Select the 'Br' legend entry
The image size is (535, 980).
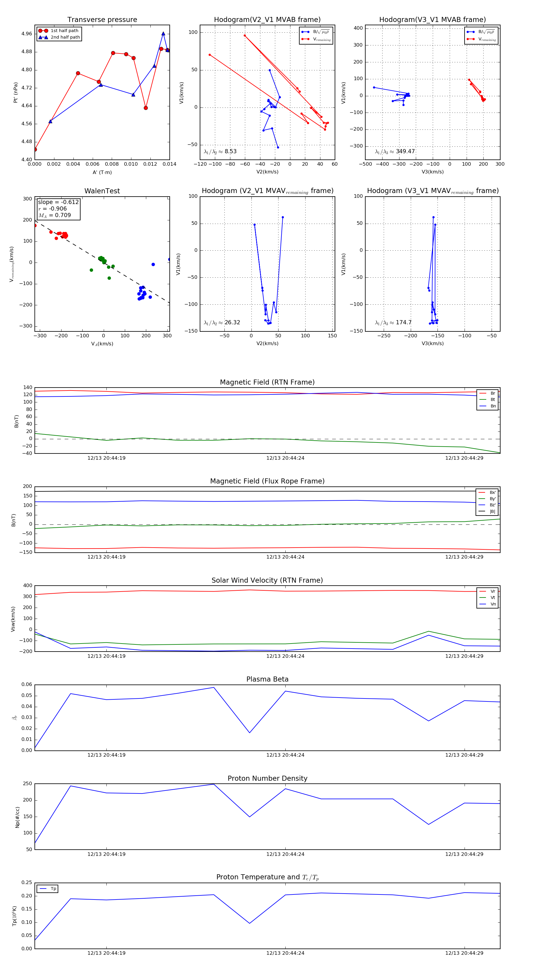487,393
